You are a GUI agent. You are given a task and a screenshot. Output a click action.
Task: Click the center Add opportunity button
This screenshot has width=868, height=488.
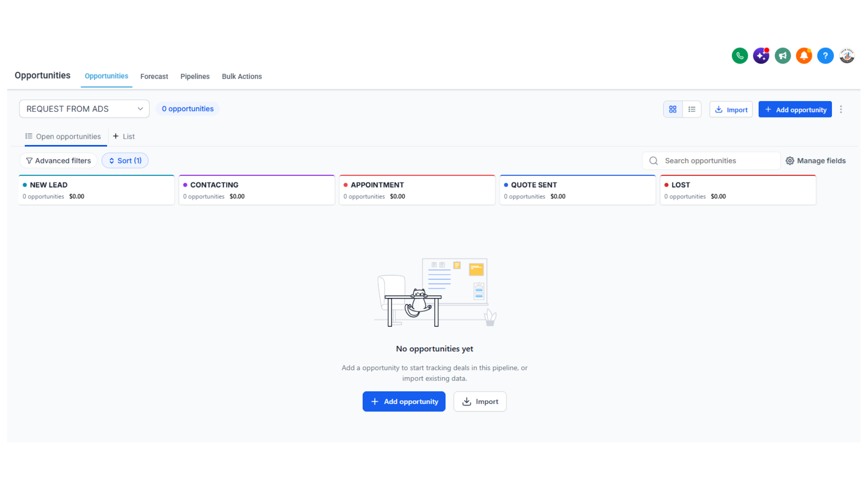pos(404,401)
